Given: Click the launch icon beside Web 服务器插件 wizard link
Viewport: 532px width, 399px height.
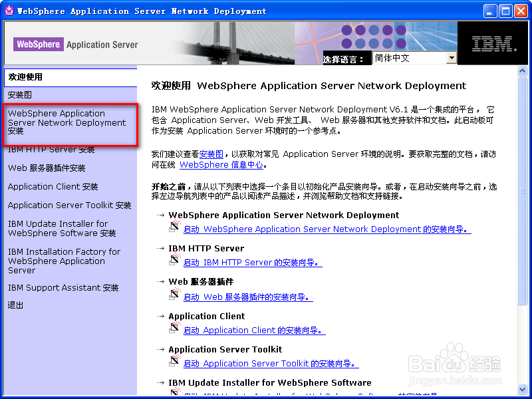Looking at the screenshot, I should click(175, 294).
